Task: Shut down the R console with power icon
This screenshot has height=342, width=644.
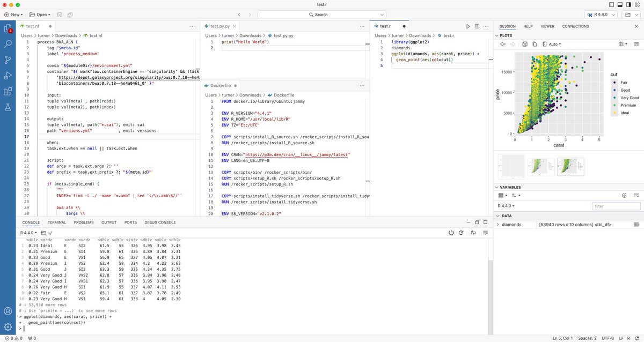Action: (451, 233)
